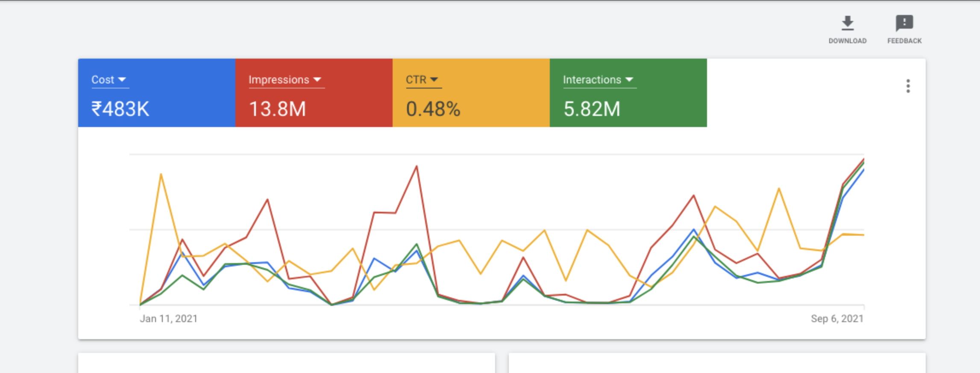Click the DOWNLOAD text label
Screen dimensions: 980x373
point(847,41)
